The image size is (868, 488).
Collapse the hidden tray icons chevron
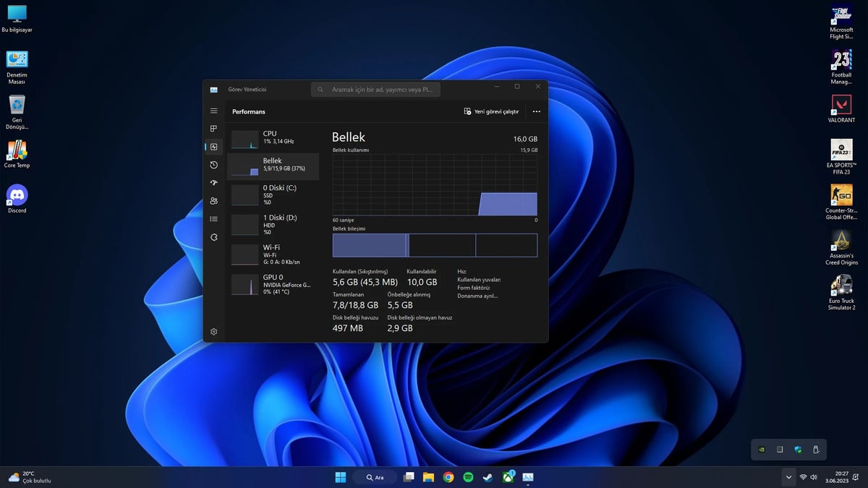[788, 477]
